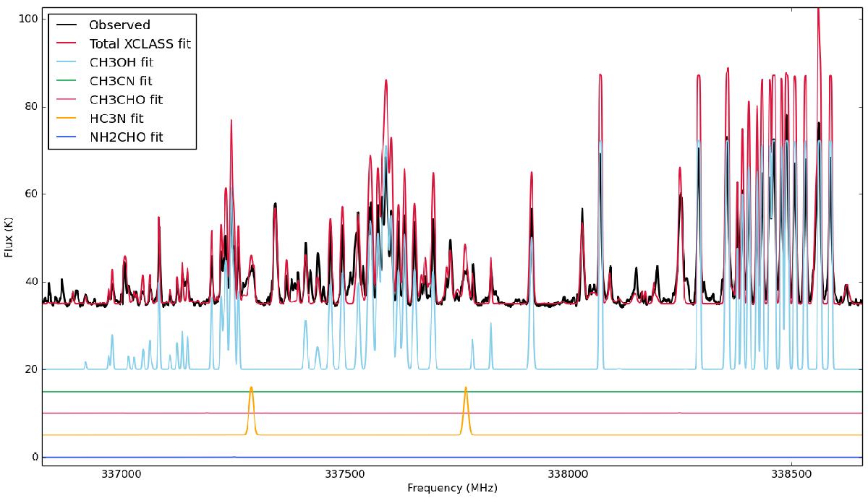Select the CH3CN fit legend entry
Viewport: 868px width, 498px height.
[x=125, y=81]
